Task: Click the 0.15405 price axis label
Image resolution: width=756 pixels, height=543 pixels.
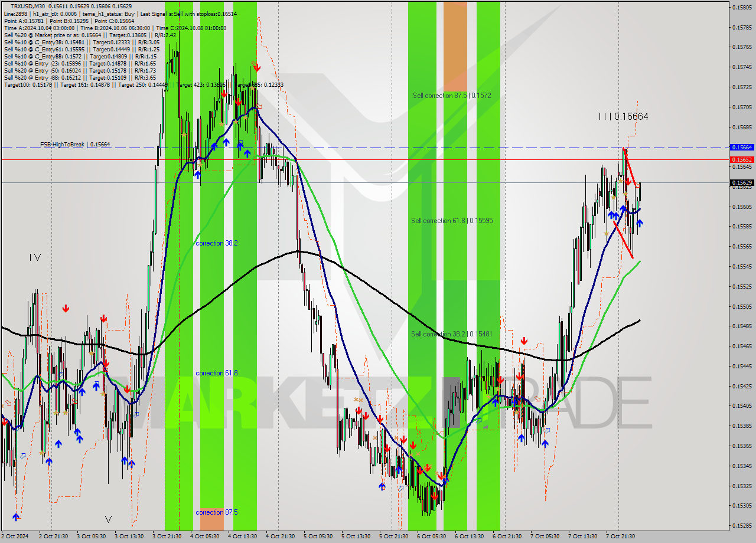Action: pos(742,406)
